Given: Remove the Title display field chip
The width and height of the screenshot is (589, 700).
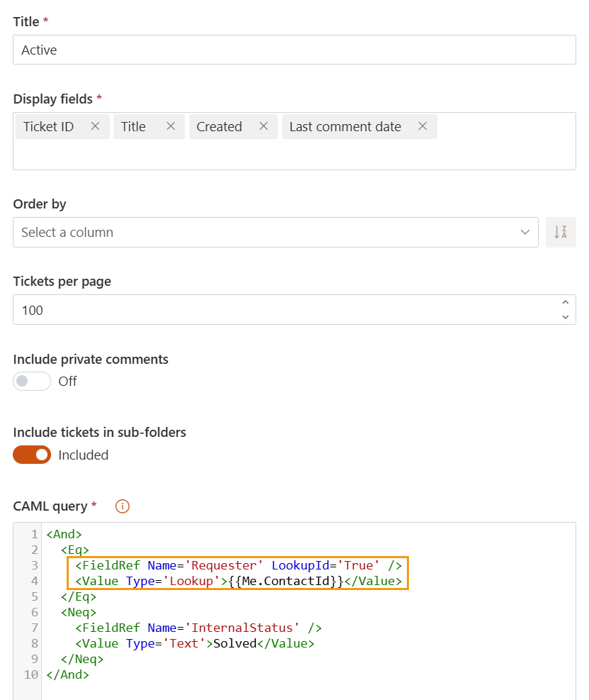Looking at the screenshot, I should click(169, 126).
